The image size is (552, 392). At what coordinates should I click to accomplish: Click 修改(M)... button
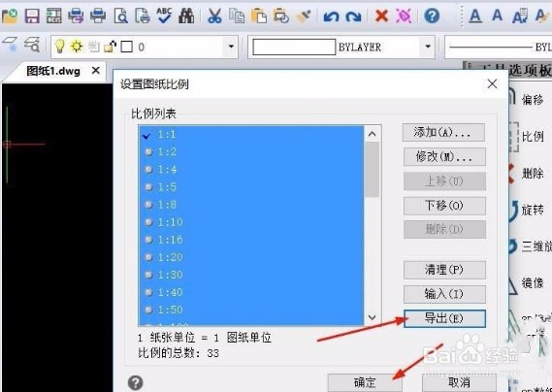tap(444, 157)
